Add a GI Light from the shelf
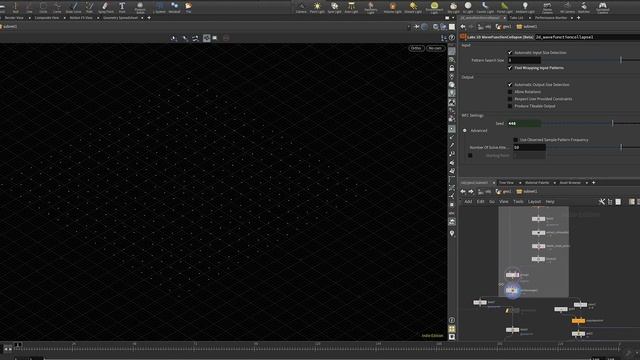640x360 pixels. point(468,7)
